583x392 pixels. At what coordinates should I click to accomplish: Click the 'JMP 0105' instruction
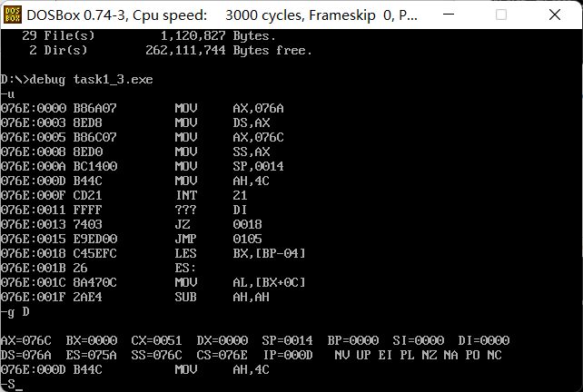tap(132, 239)
